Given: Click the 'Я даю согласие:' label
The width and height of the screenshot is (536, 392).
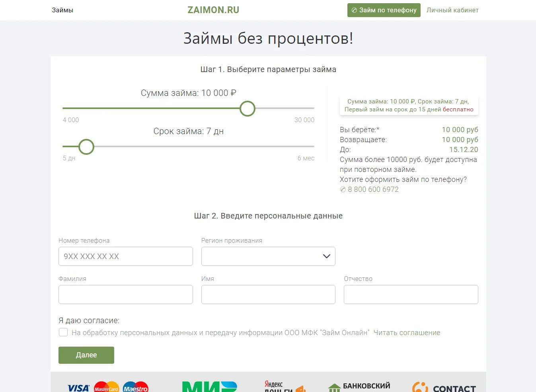Looking at the screenshot, I should click(x=89, y=320).
